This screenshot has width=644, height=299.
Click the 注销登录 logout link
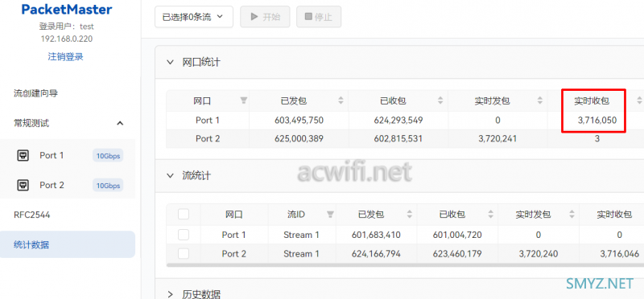[66, 56]
